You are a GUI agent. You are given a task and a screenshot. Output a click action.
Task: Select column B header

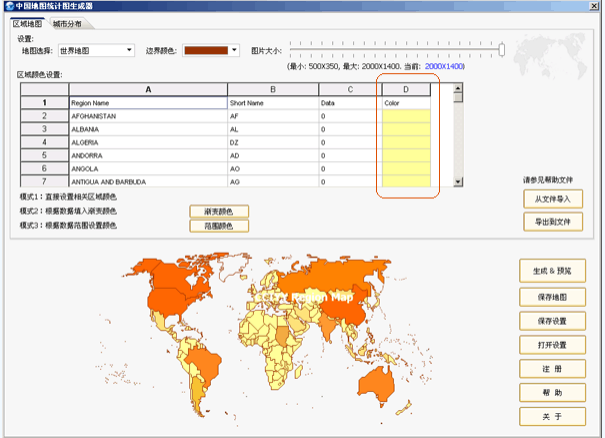coord(273,90)
